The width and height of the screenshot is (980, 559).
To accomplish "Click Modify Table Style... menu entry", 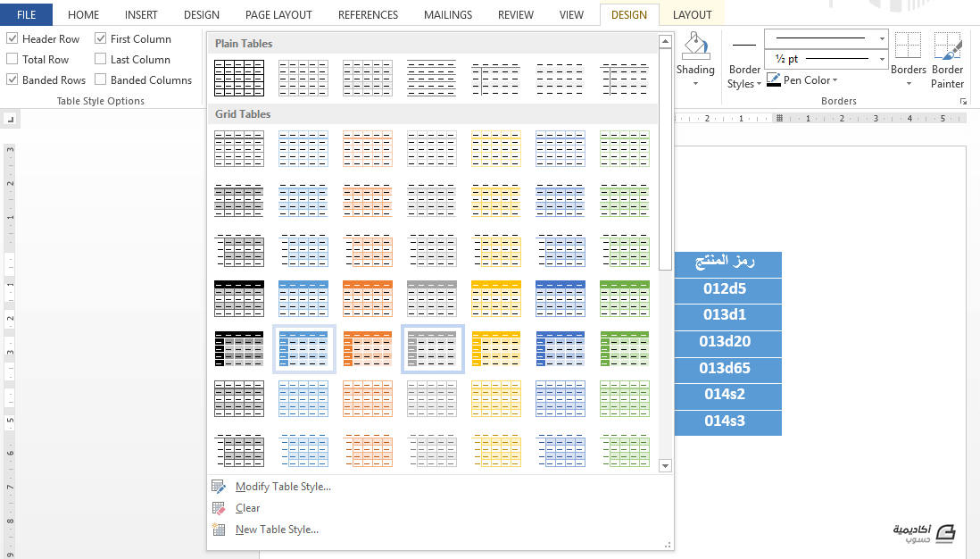I will pyautogui.click(x=283, y=487).
